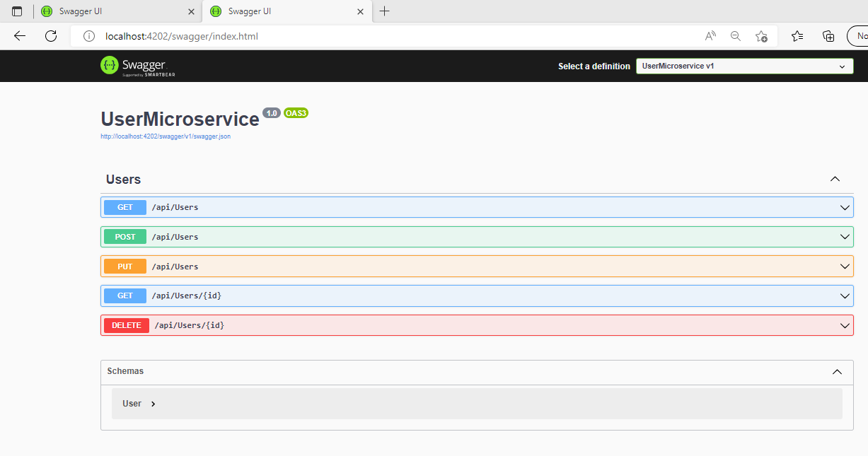Open the browser favorites icon
This screenshot has width=868, height=456.
pyautogui.click(x=797, y=35)
